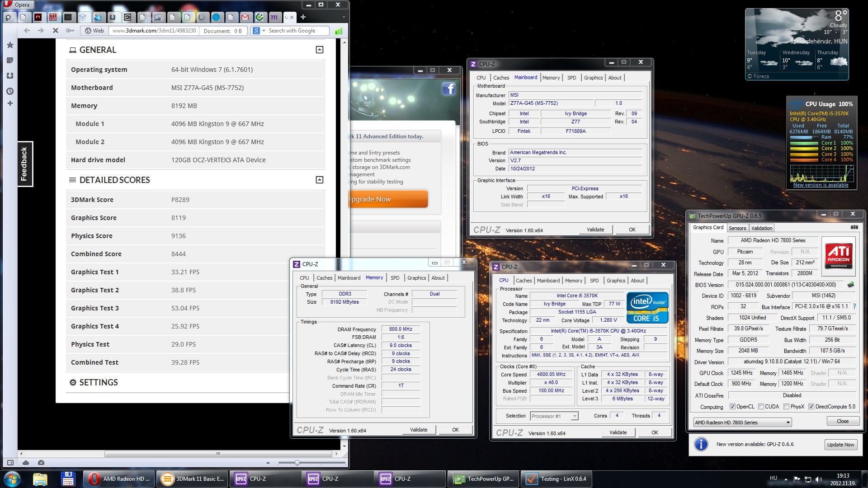Click the floppy disk taskbar icon
This screenshot has height=488, width=868.
[68, 479]
